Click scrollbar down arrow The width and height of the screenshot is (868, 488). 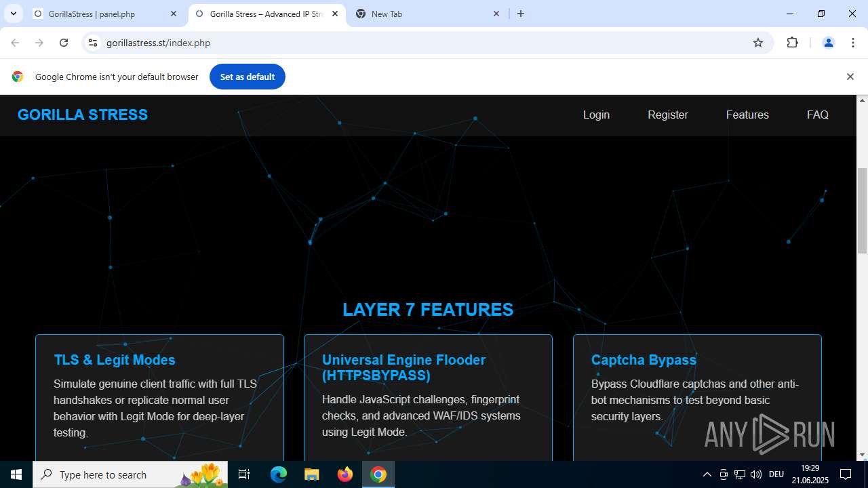coord(862,455)
